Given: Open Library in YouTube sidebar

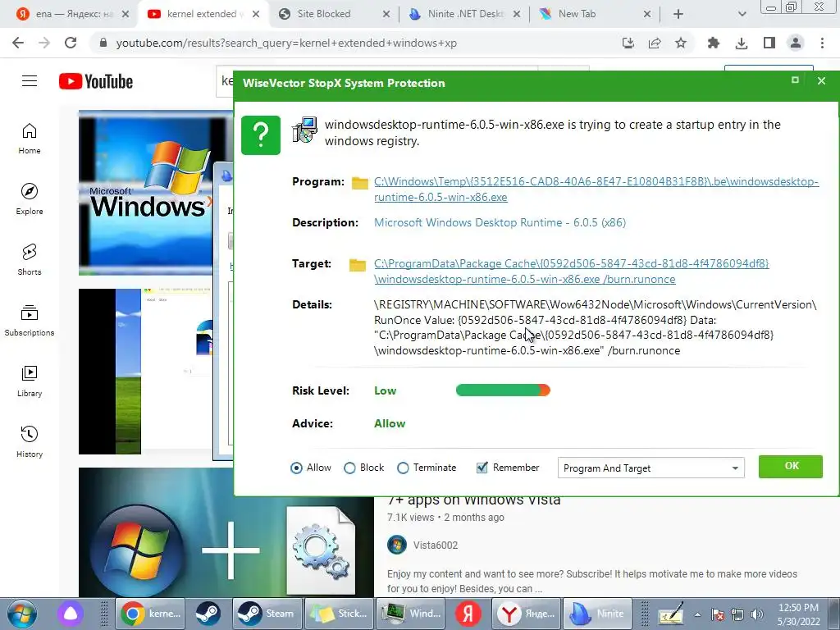Looking at the screenshot, I should coord(30,381).
